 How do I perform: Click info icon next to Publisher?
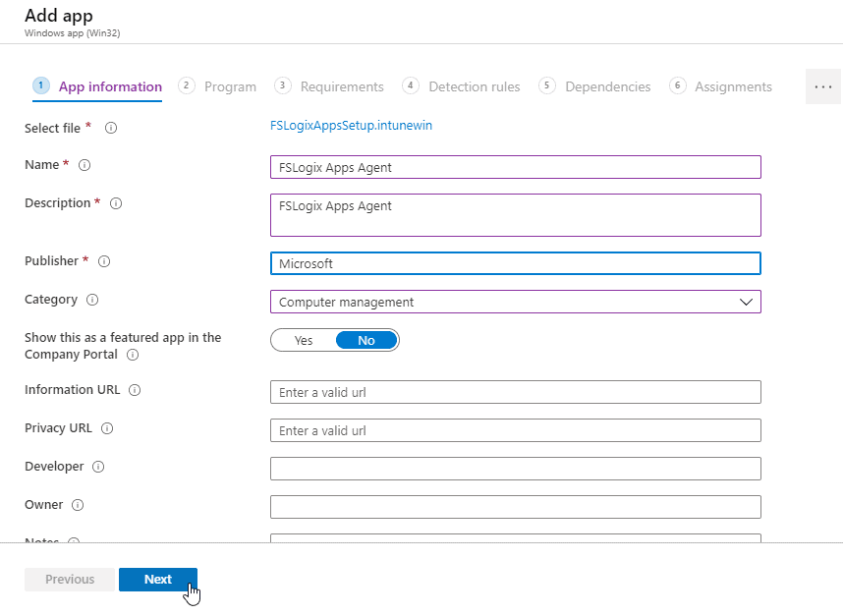click(104, 261)
